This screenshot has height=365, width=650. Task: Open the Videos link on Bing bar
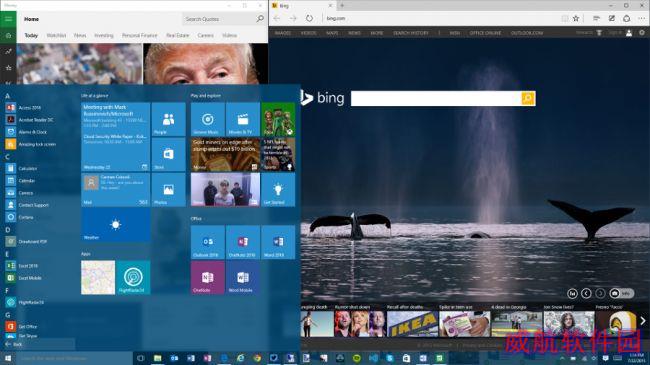tap(308, 33)
